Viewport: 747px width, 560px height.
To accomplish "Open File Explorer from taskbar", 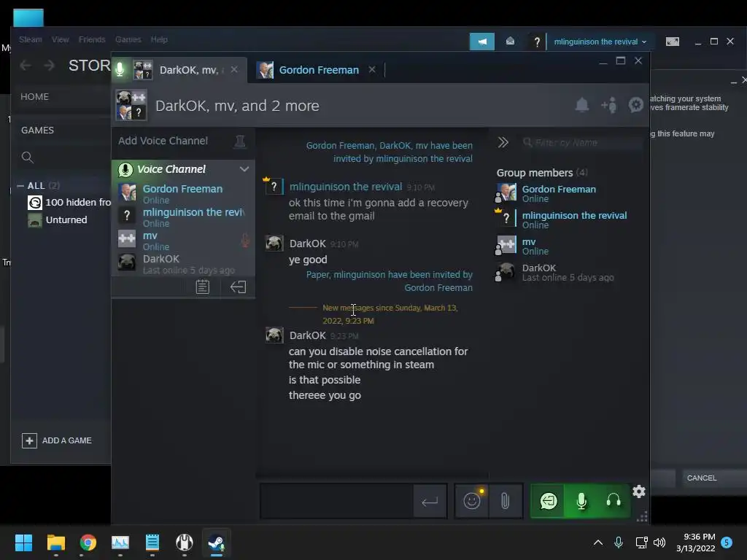I will pyautogui.click(x=55, y=542).
